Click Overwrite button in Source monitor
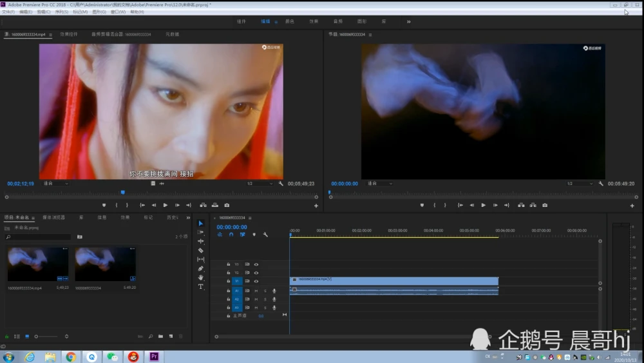 tap(215, 205)
